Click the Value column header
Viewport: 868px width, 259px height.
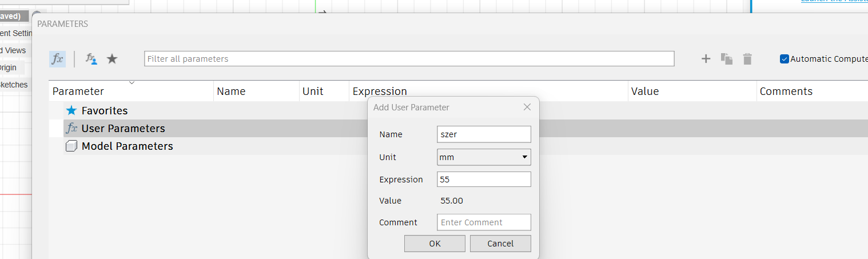[692, 91]
